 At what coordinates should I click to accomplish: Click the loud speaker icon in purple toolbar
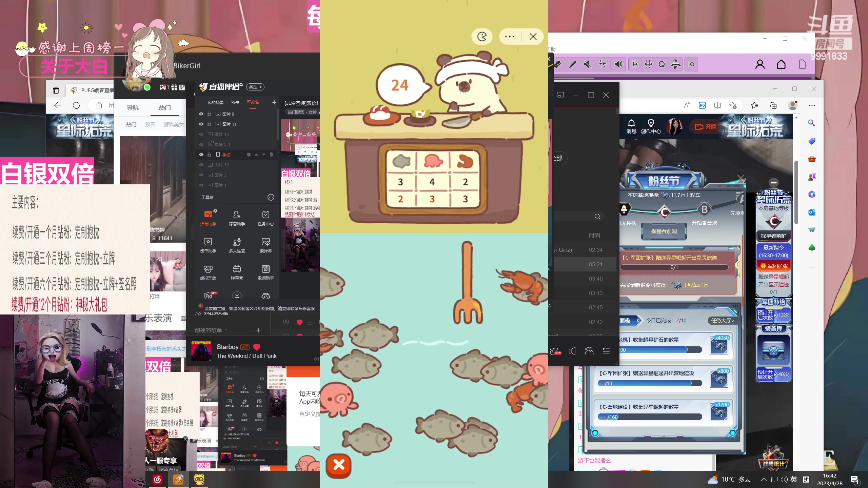click(618, 64)
